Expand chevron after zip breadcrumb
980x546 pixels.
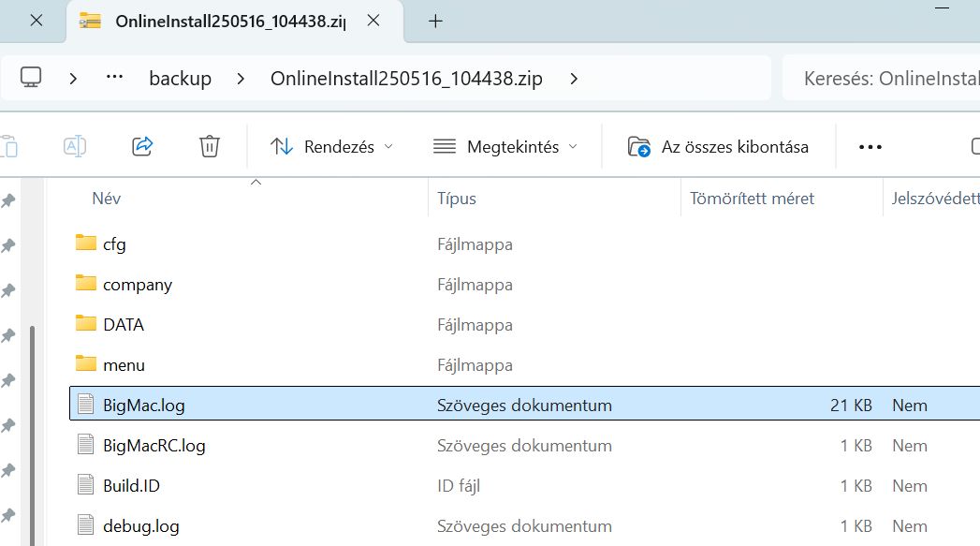[x=574, y=78]
